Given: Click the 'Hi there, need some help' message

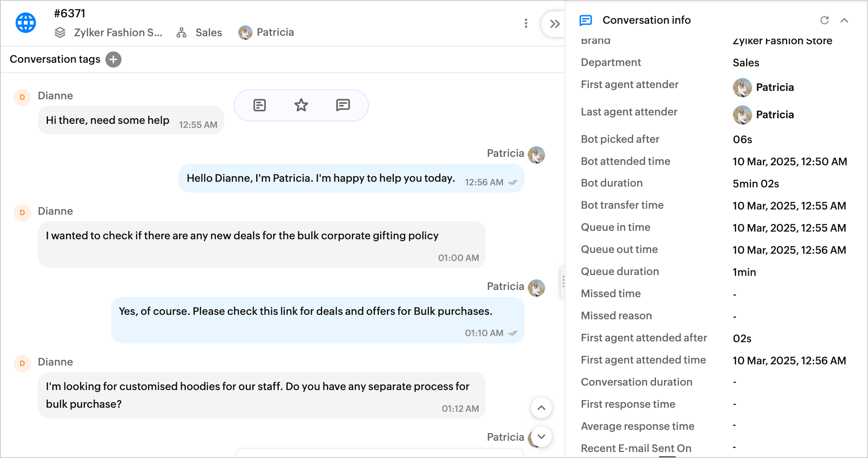Looking at the screenshot, I should coord(107,120).
